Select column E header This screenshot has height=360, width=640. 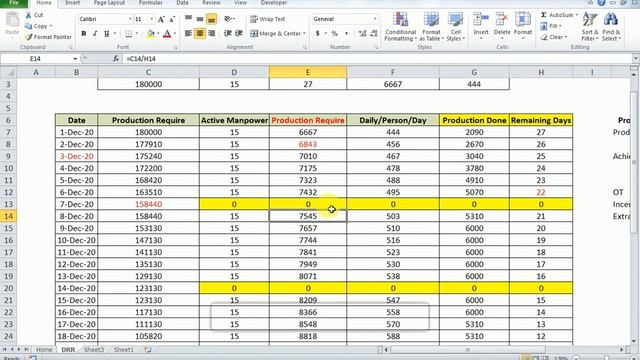click(308, 72)
